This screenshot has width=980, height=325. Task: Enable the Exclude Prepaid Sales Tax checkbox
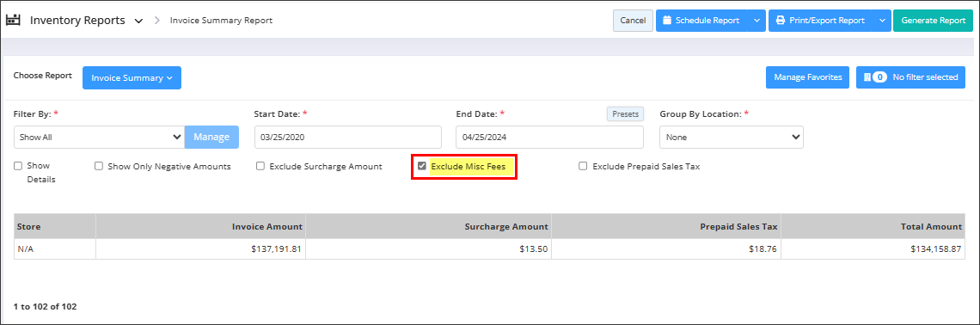583,166
